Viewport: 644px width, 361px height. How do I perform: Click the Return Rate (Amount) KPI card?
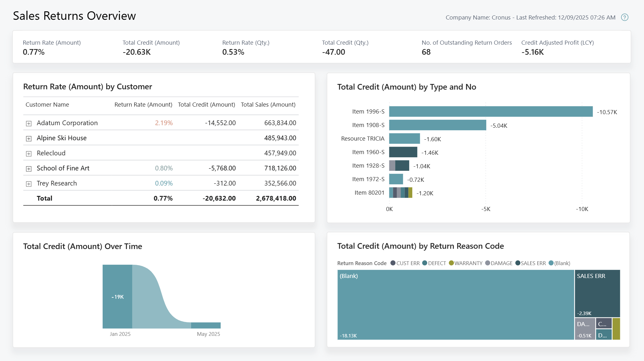click(x=52, y=47)
